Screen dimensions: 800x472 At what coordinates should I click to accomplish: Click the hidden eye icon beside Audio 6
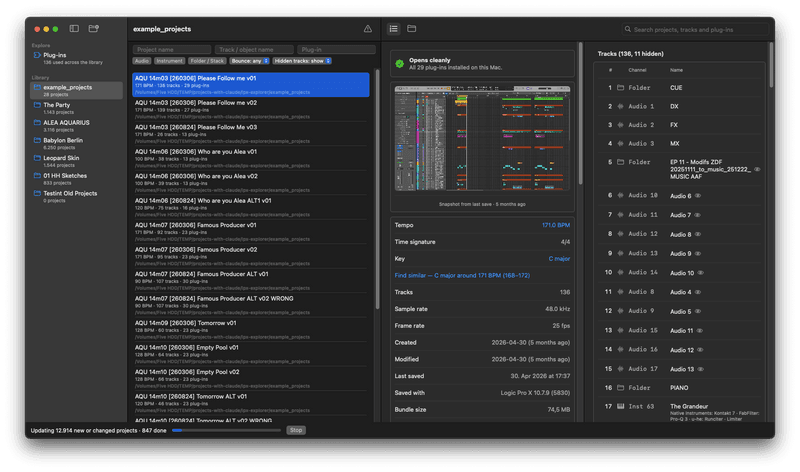[x=697, y=195]
